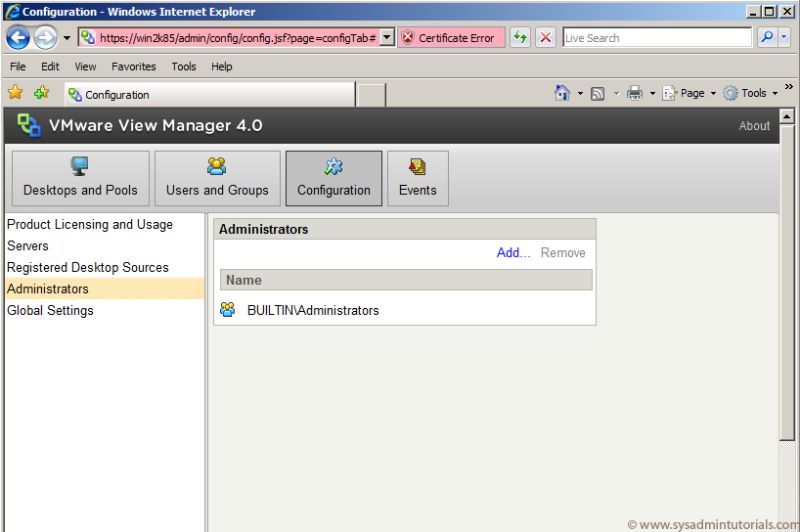Viewport: 800px width, 532px height.
Task: Expand the address bar history dropdown
Action: click(388, 38)
